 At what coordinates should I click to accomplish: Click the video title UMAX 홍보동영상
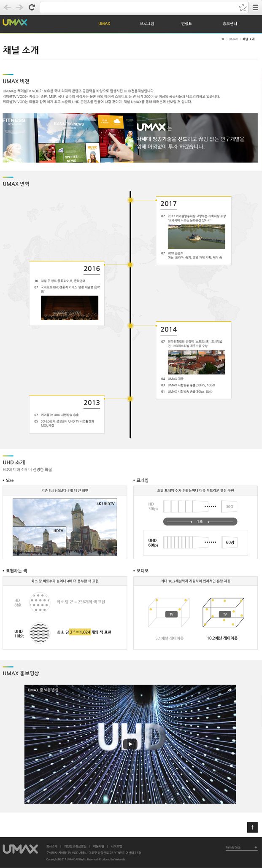tap(43, 690)
